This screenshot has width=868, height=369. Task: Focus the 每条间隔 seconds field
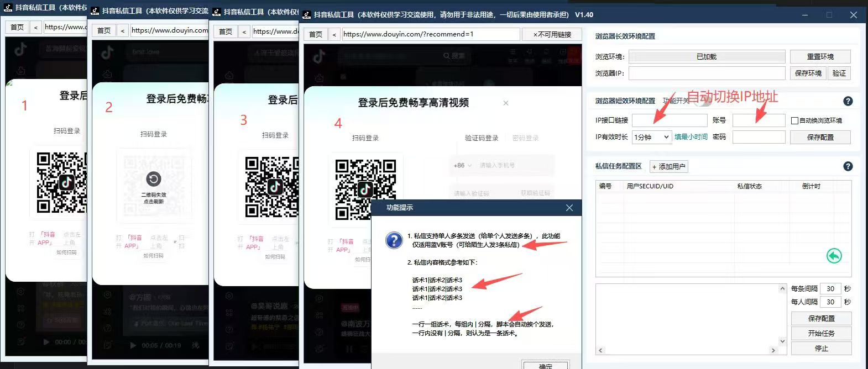pyautogui.click(x=830, y=288)
